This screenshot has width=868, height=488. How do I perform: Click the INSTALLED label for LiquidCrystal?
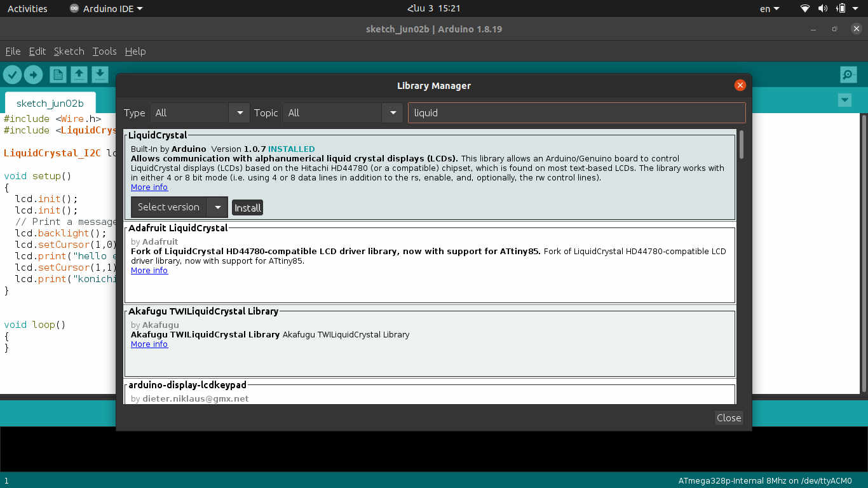pyautogui.click(x=292, y=149)
